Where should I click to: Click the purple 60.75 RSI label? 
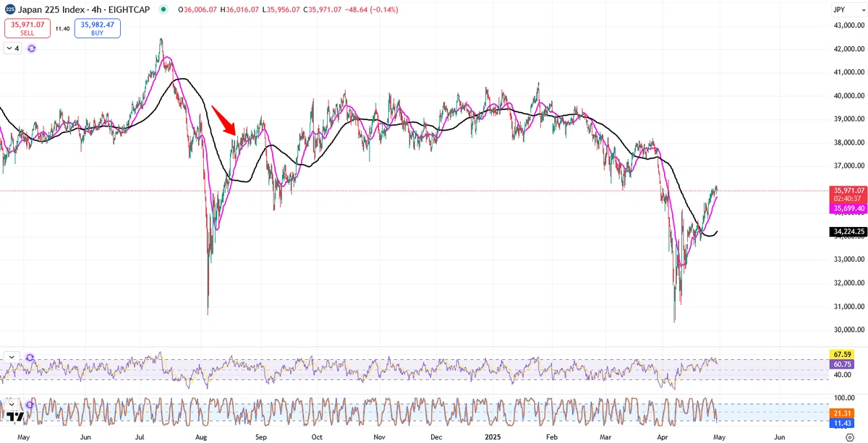842,365
